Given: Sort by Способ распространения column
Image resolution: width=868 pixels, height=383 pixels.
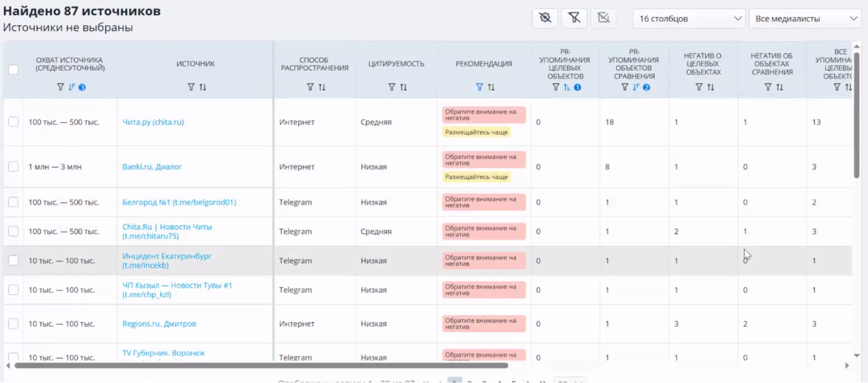Looking at the screenshot, I should 322,87.
